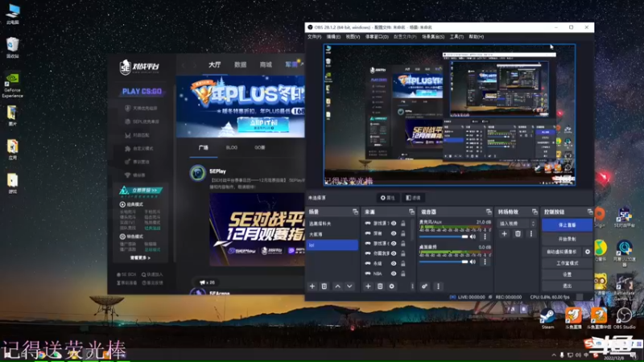Undock the Scenes panel with float icon
Screen dimensions: 644x362
pos(355,212)
